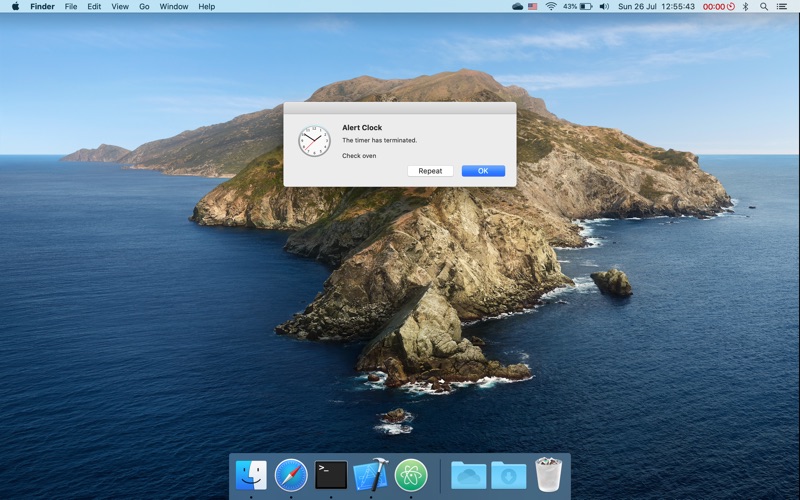Open the Go menu
The image size is (800, 500).
144,7
